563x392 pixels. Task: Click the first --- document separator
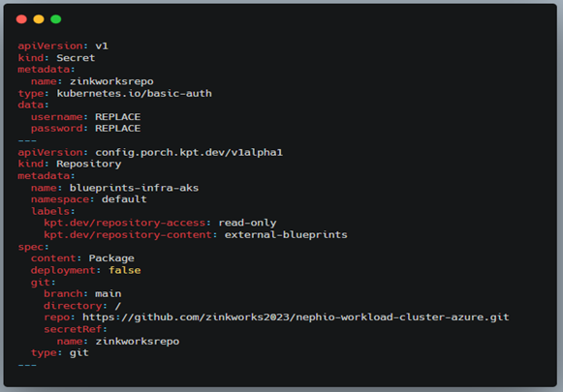pyautogui.click(x=27, y=140)
